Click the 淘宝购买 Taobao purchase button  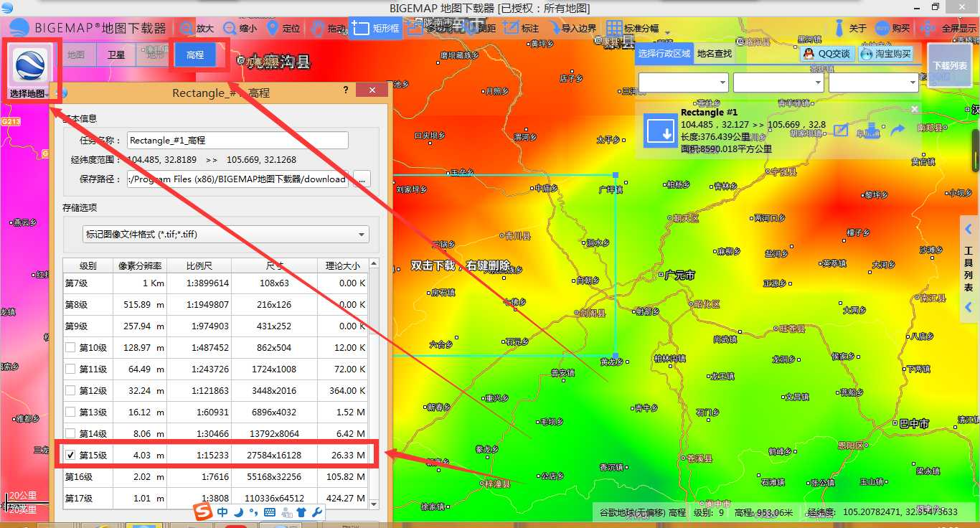pos(886,54)
